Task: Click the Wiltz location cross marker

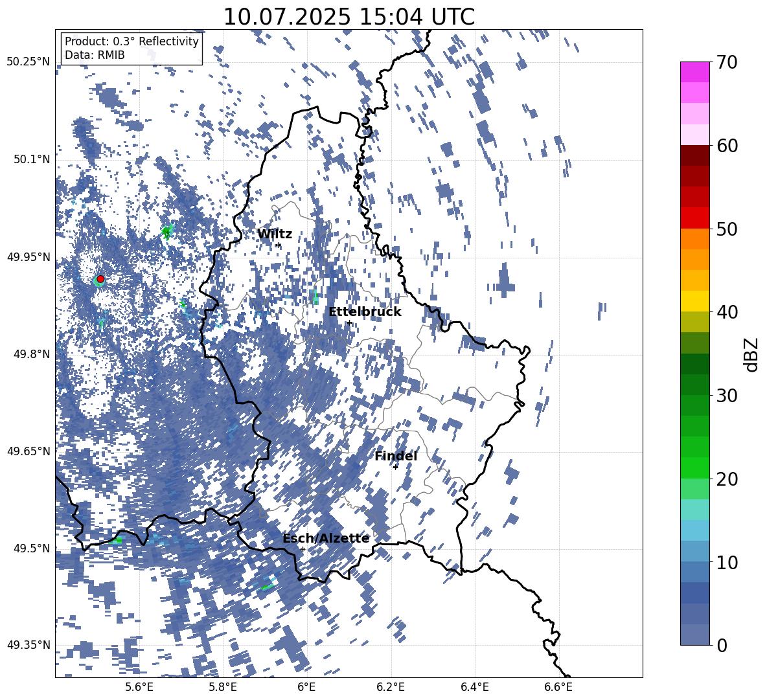Action: click(x=279, y=245)
